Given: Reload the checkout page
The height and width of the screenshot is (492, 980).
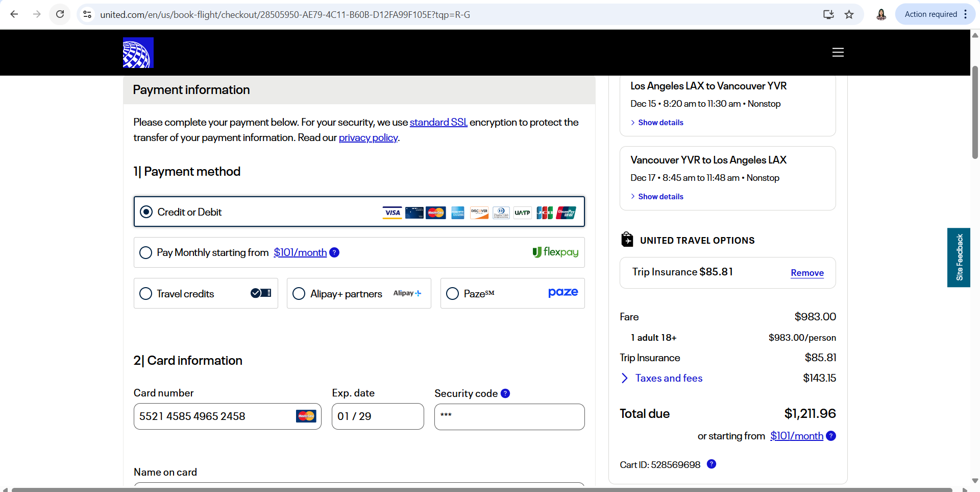Looking at the screenshot, I should tap(60, 14).
